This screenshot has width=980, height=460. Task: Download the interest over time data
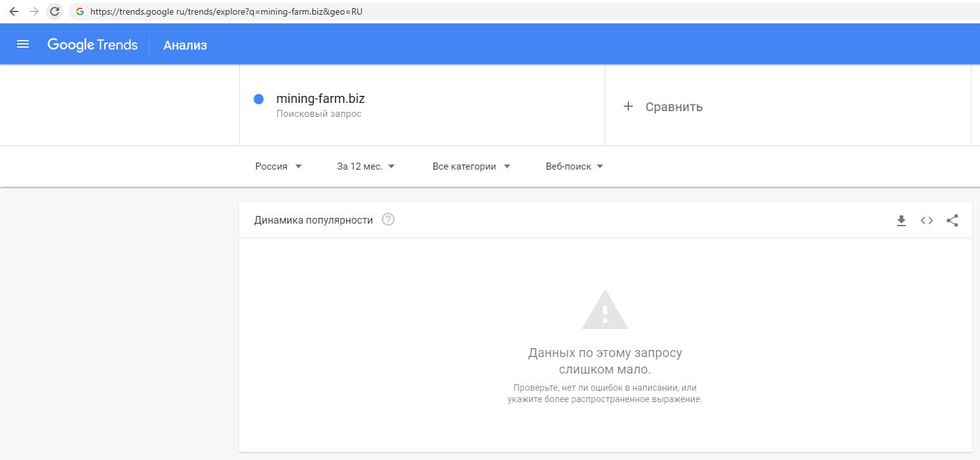coord(901,220)
